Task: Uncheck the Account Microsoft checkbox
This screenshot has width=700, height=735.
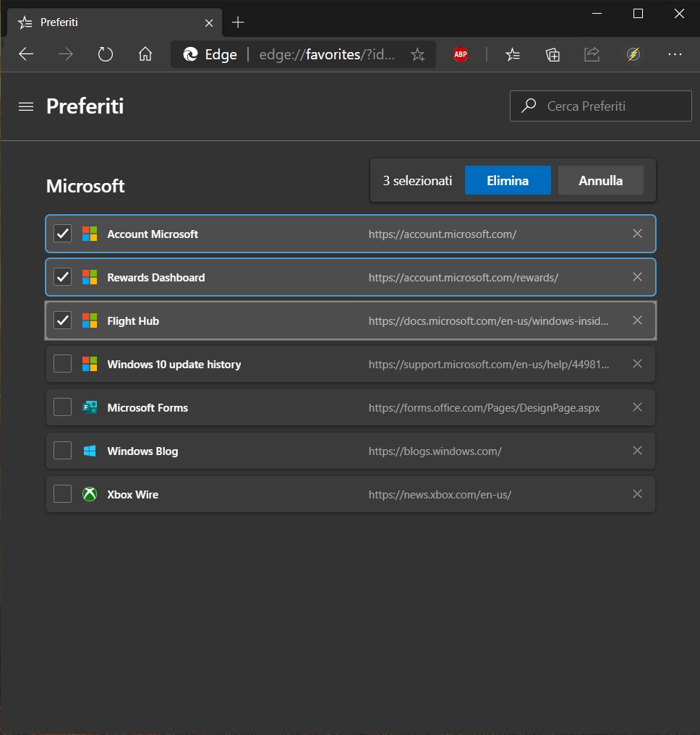Action: tap(62, 234)
